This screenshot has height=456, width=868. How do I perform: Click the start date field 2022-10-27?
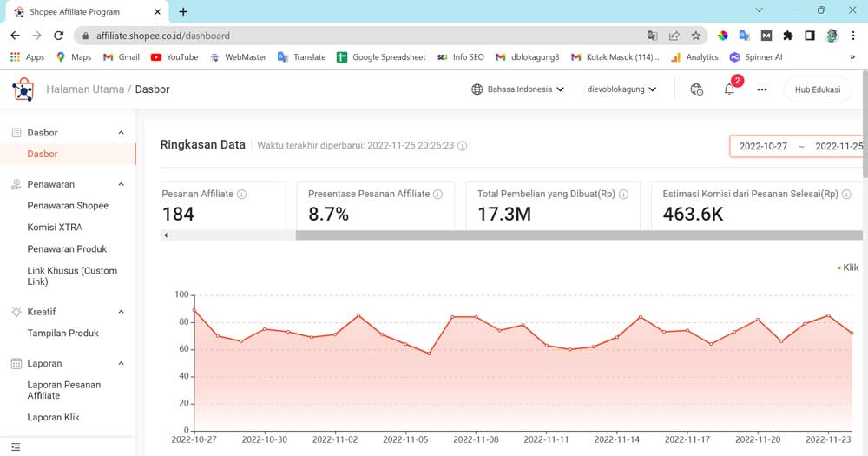point(763,146)
